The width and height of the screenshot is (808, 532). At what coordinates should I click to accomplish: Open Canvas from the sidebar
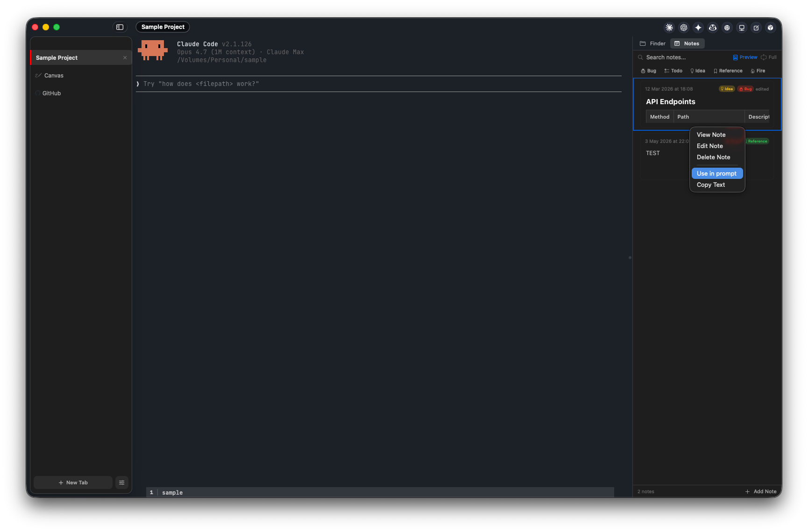click(x=81, y=76)
